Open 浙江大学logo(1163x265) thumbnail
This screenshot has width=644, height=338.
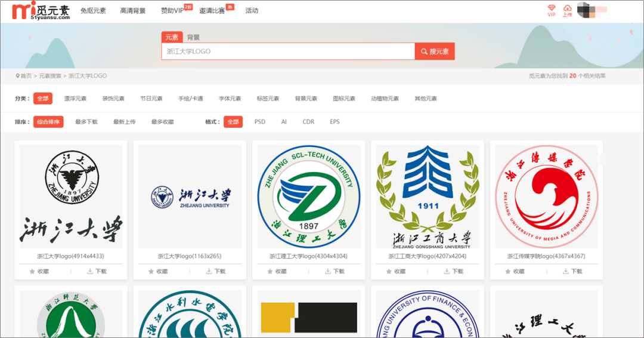(x=190, y=196)
